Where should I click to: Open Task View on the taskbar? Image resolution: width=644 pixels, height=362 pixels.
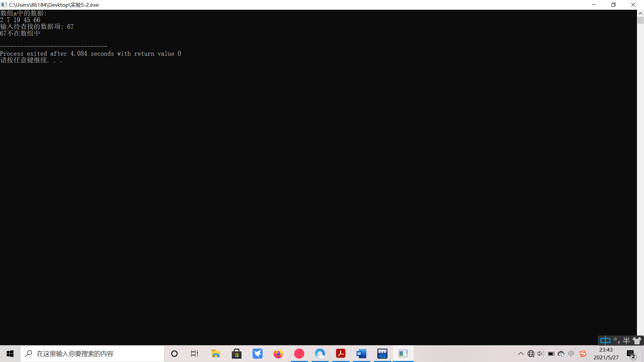(x=195, y=354)
